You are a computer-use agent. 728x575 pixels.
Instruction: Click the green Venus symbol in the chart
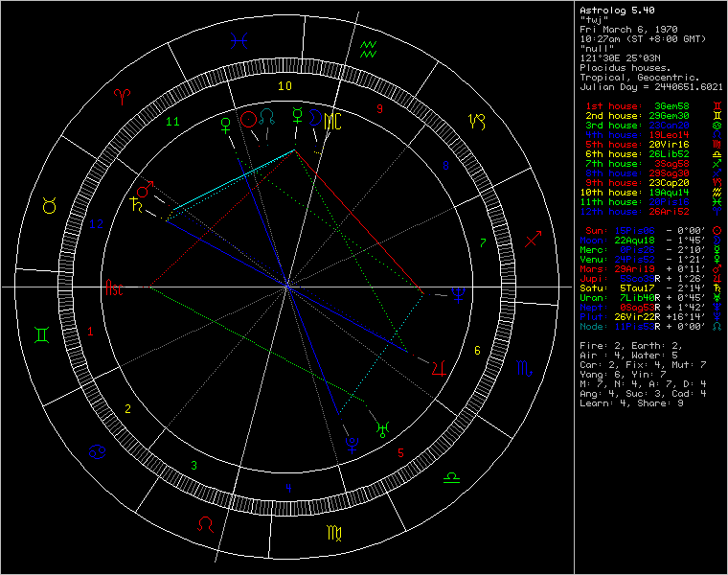225,122
